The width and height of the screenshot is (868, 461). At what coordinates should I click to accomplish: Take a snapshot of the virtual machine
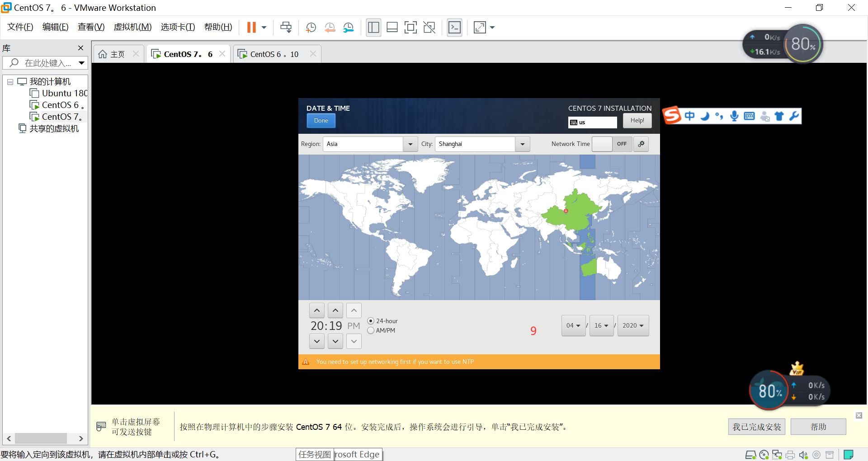coord(311,28)
